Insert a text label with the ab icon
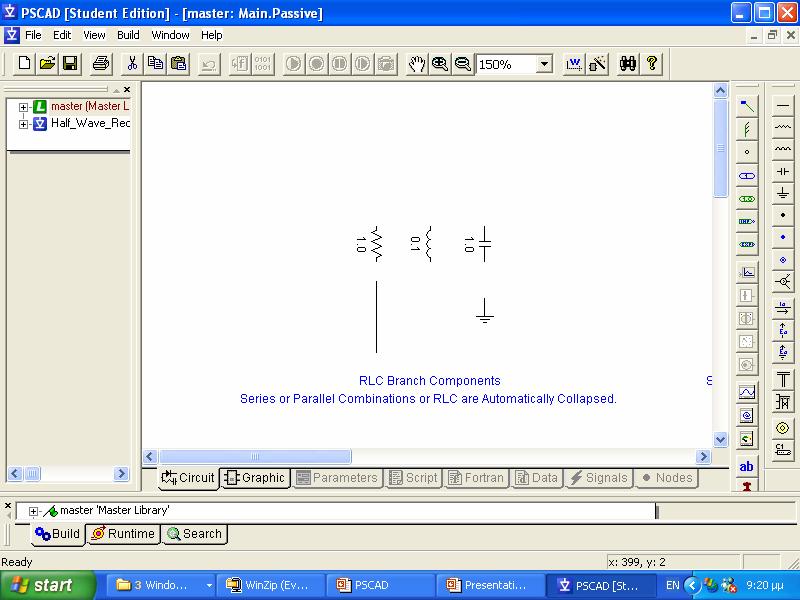 pos(746,466)
